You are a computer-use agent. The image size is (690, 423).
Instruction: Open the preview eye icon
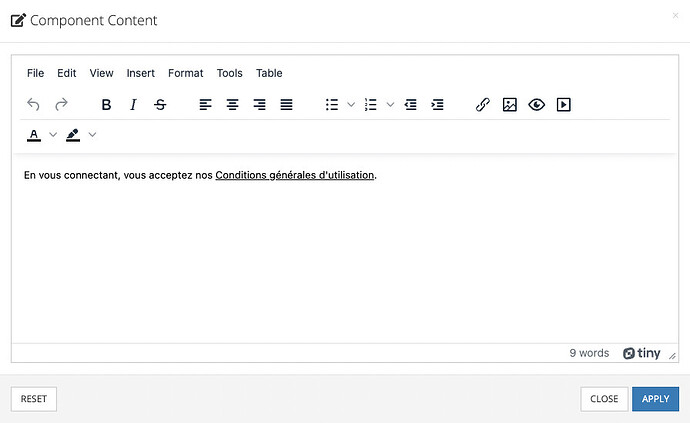tap(537, 104)
